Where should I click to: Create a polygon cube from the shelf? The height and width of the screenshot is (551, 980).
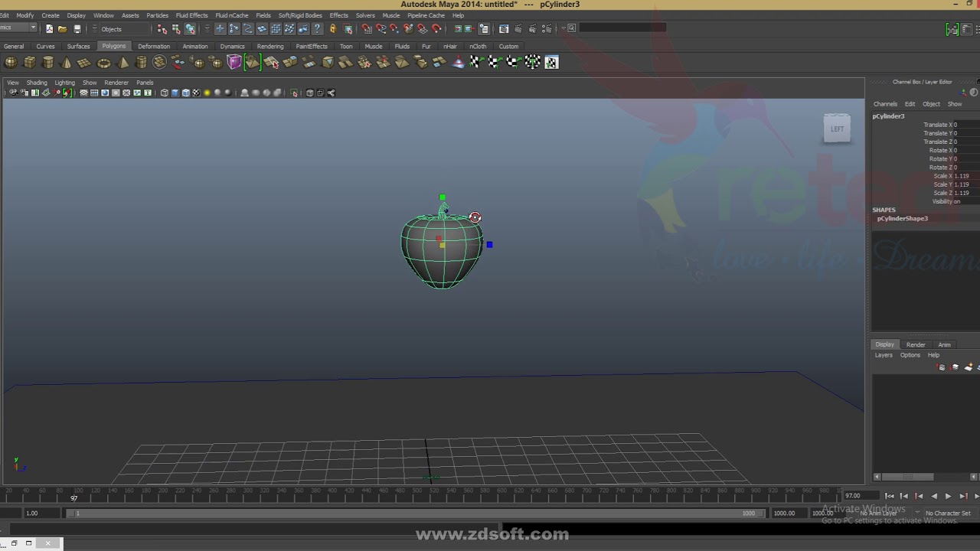[x=29, y=63]
